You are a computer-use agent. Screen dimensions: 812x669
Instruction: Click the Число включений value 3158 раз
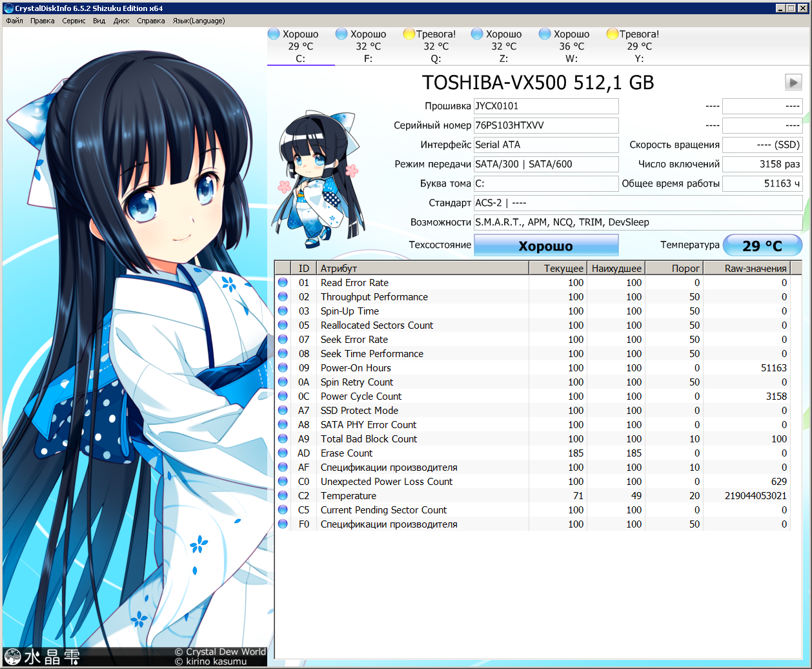click(x=762, y=164)
